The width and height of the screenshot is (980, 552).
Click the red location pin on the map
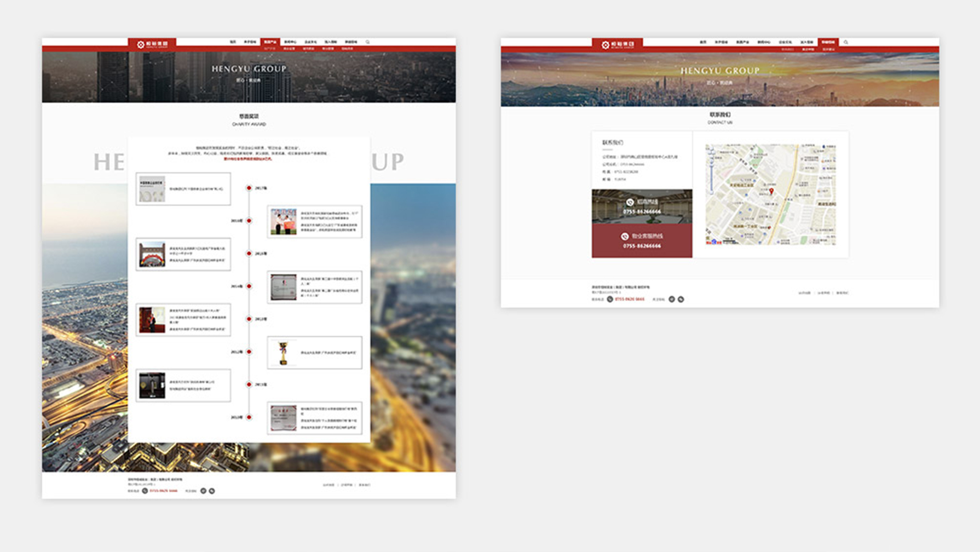(x=771, y=191)
